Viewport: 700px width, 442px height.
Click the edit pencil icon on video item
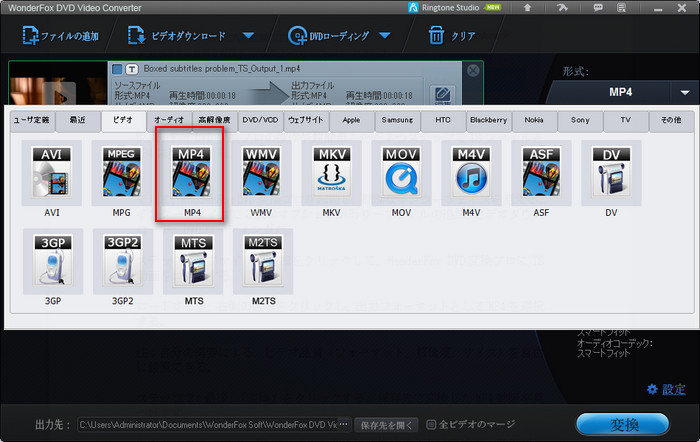coord(442,95)
